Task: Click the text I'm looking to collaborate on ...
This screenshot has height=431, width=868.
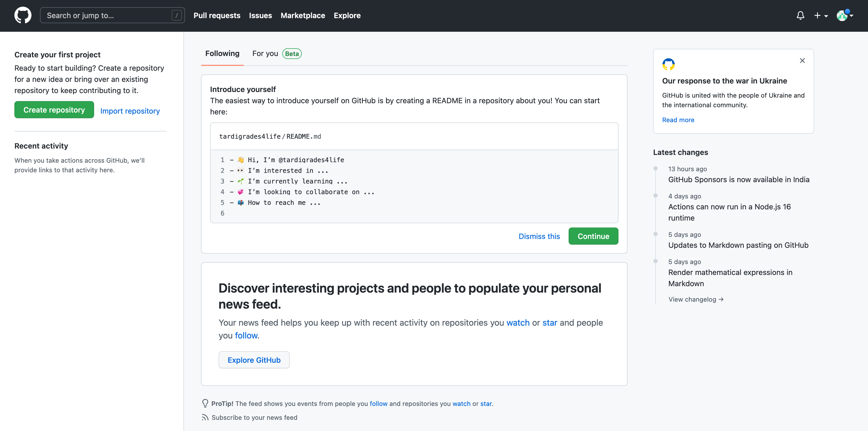Action: coord(303,192)
